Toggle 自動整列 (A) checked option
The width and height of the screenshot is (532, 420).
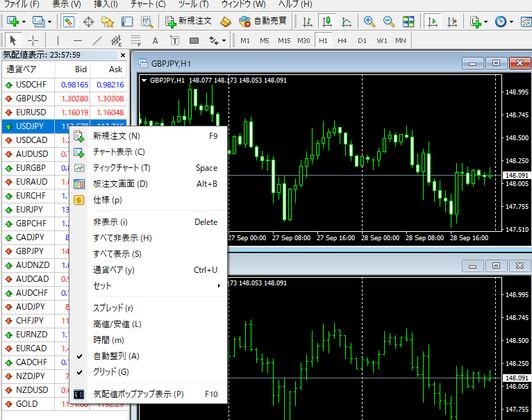click(116, 356)
